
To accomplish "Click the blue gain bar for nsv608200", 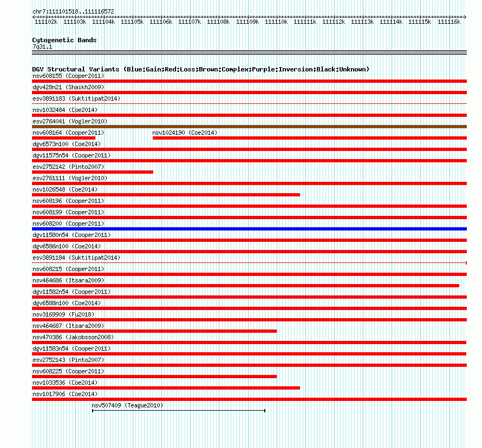I will click(x=249, y=229).
